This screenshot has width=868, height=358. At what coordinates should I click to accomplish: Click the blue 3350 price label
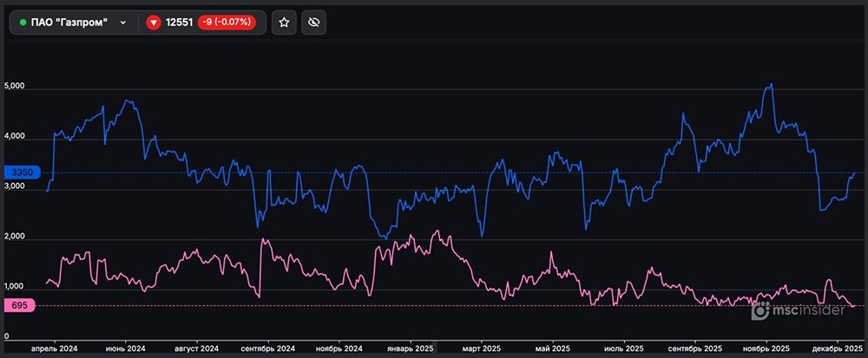[x=18, y=173]
